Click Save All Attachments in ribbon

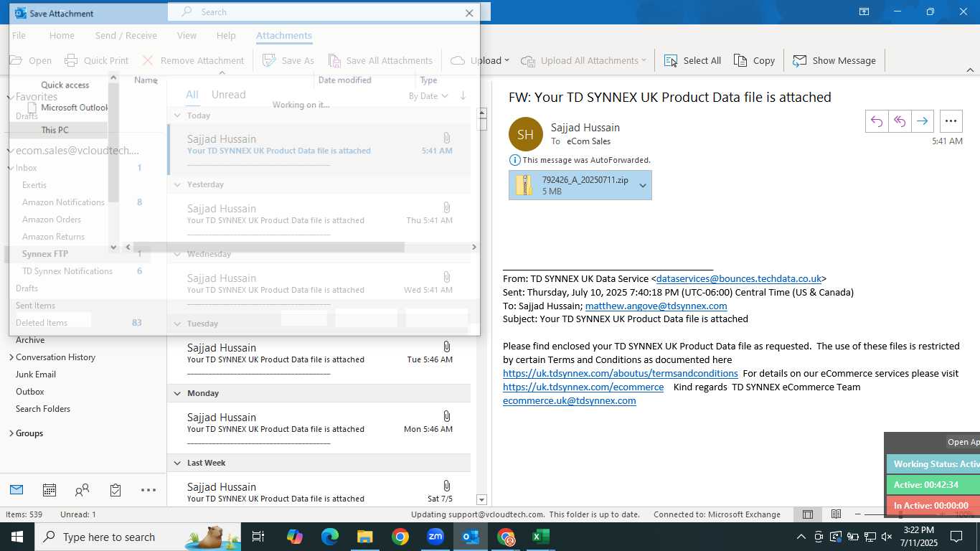[380, 60]
